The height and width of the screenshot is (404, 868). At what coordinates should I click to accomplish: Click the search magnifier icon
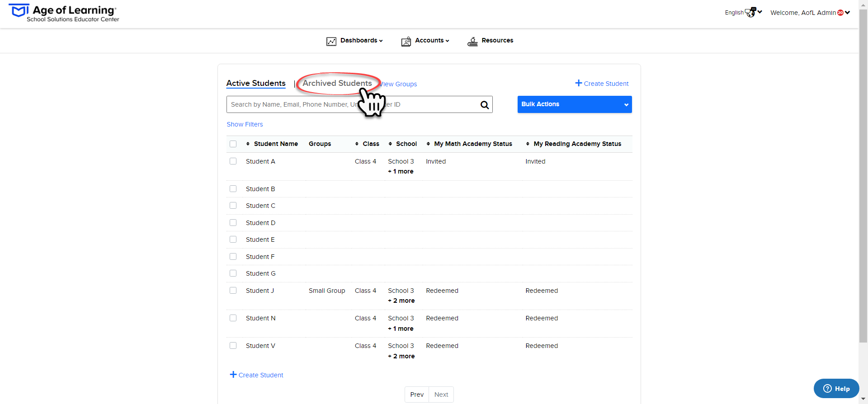[485, 105]
